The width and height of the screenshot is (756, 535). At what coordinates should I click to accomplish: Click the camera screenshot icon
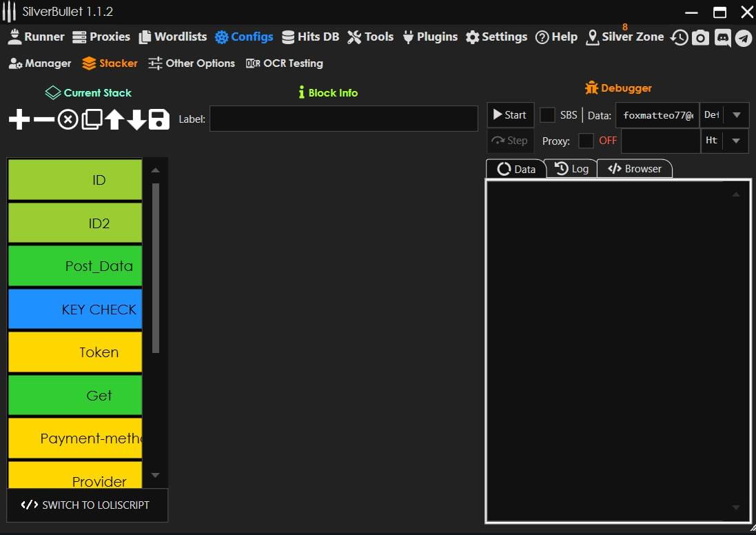click(701, 38)
